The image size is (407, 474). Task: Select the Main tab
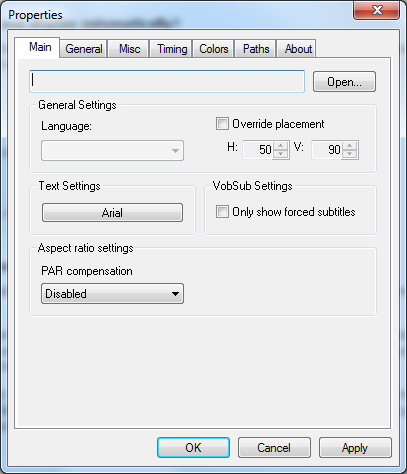coord(40,47)
